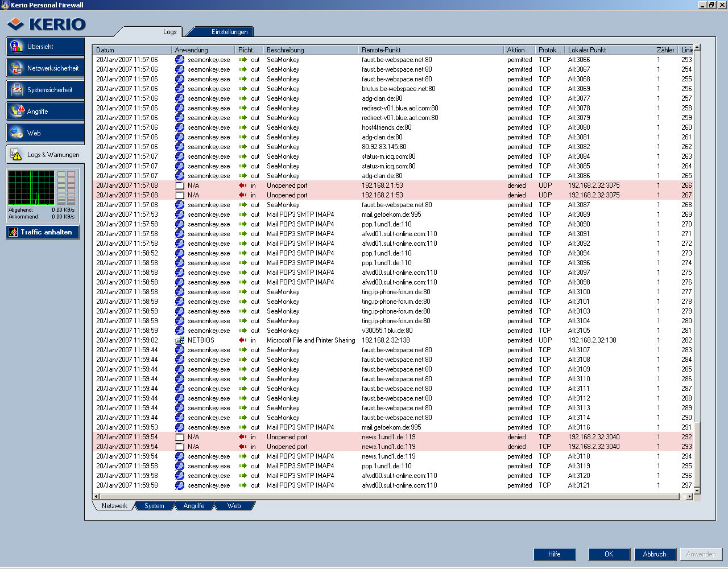
Task: Click the traffic graph monitor
Action: click(x=31, y=188)
